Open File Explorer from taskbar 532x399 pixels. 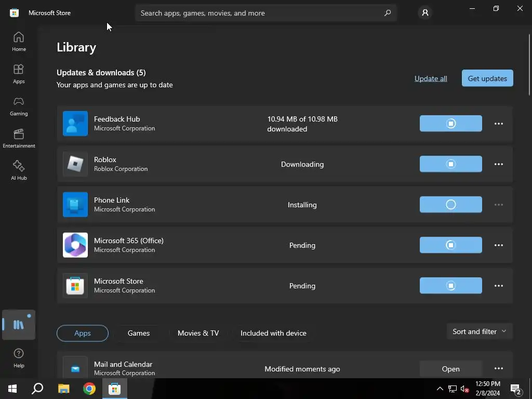tap(63, 389)
